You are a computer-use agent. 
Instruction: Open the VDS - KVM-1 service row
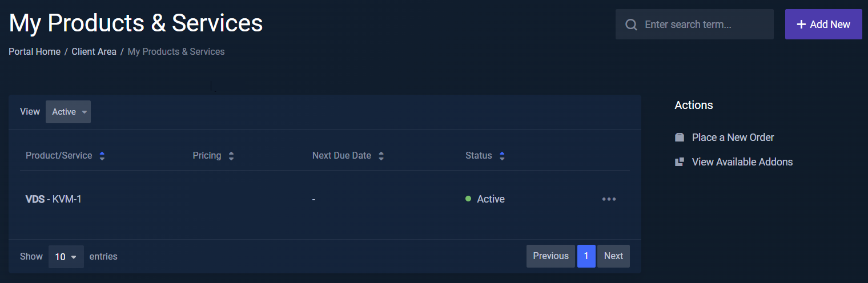tap(54, 199)
